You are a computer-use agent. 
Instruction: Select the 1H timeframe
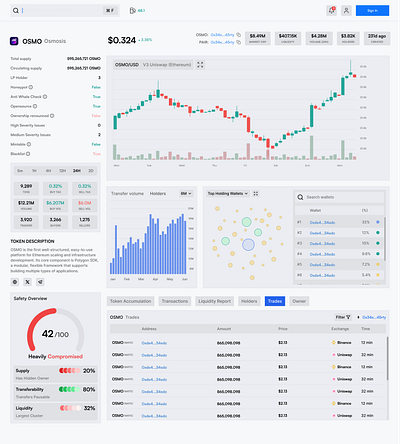click(x=34, y=171)
